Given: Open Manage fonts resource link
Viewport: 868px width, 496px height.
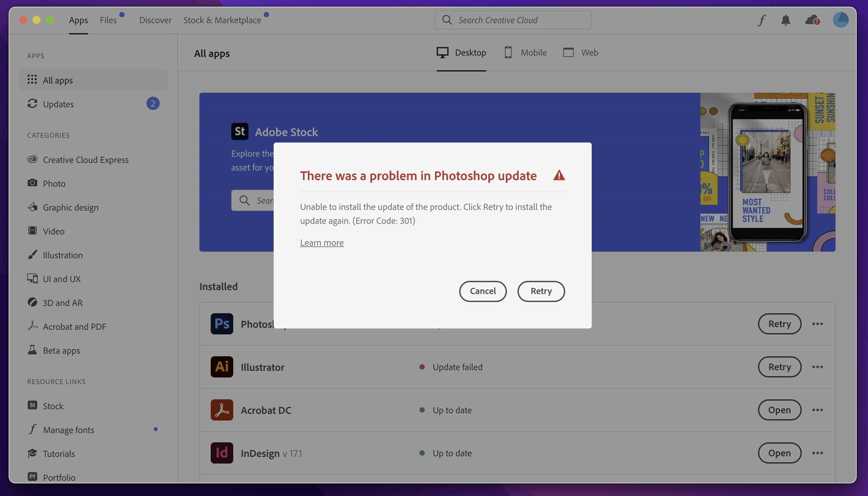Looking at the screenshot, I should (93, 429).
